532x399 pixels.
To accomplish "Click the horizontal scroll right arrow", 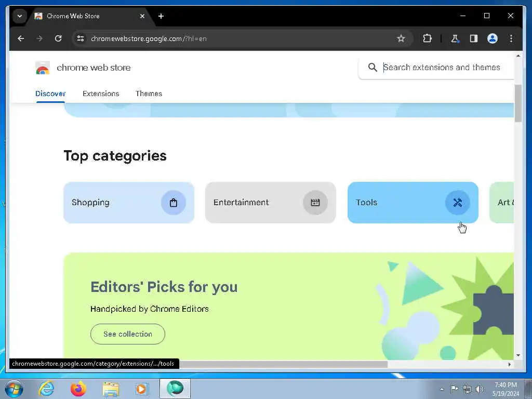I will (x=509, y=364).
